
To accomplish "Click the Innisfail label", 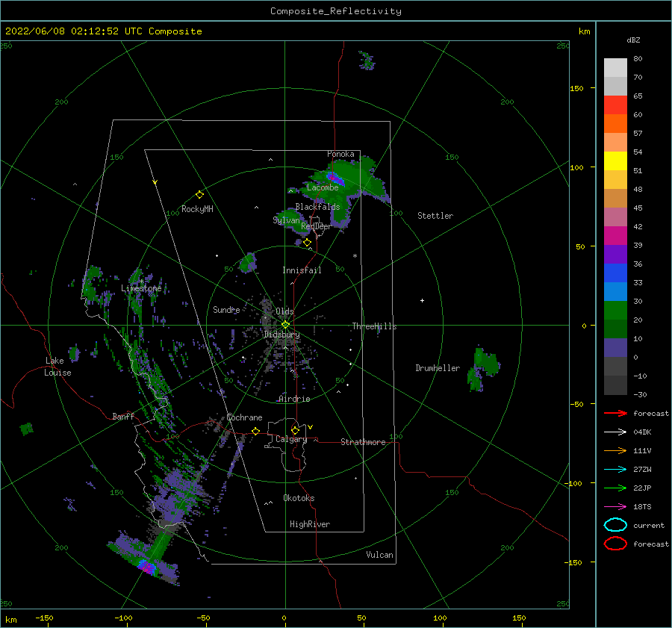I will tap(302, 270).
